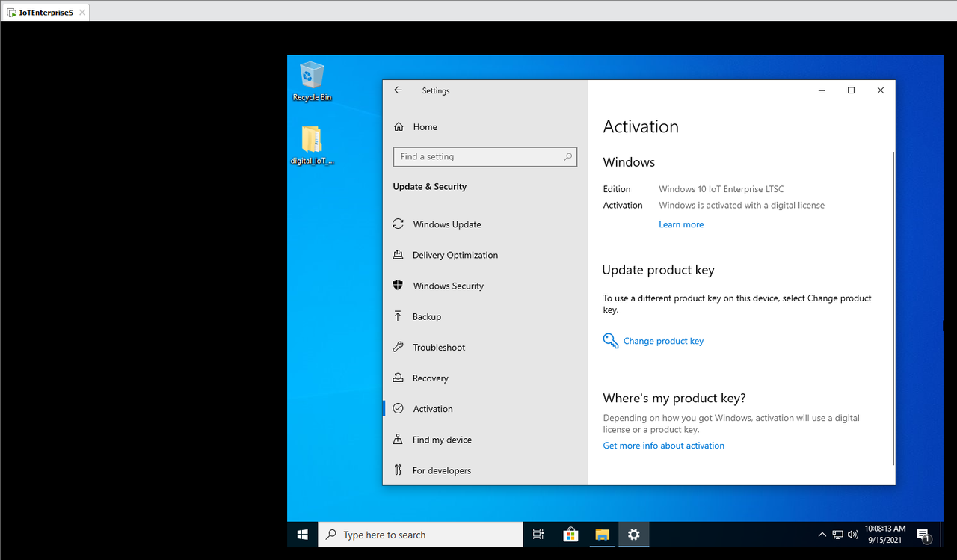
Task: Click the Update & Security heading
Action: click(430, 187)
